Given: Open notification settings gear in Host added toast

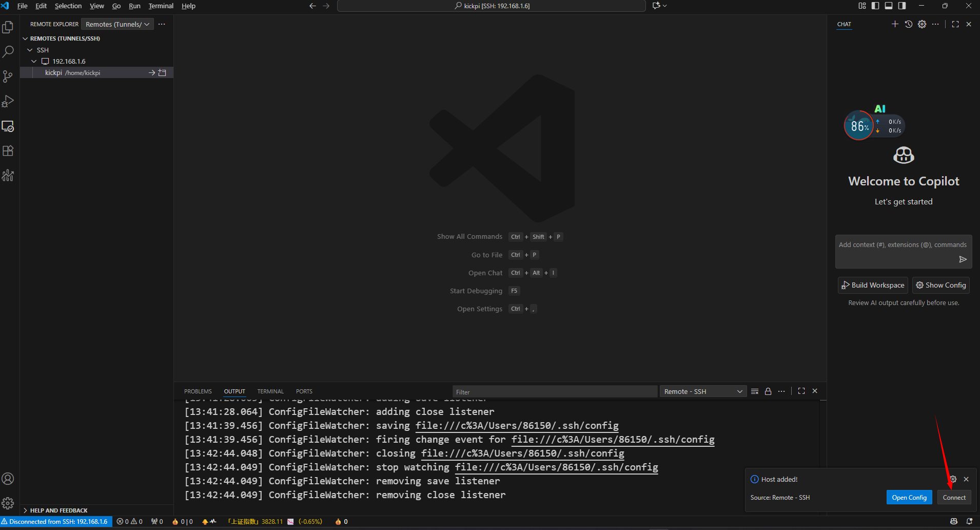Looking at the screenshot, I should 953,479.
